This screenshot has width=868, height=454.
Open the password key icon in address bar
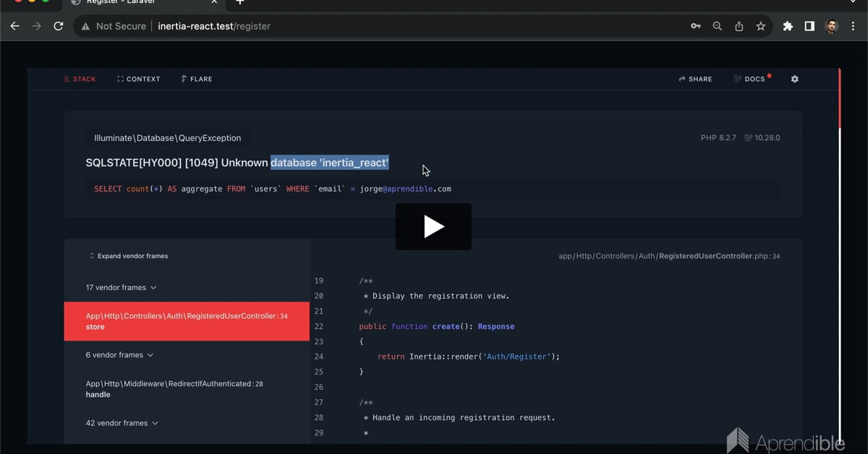695,26
